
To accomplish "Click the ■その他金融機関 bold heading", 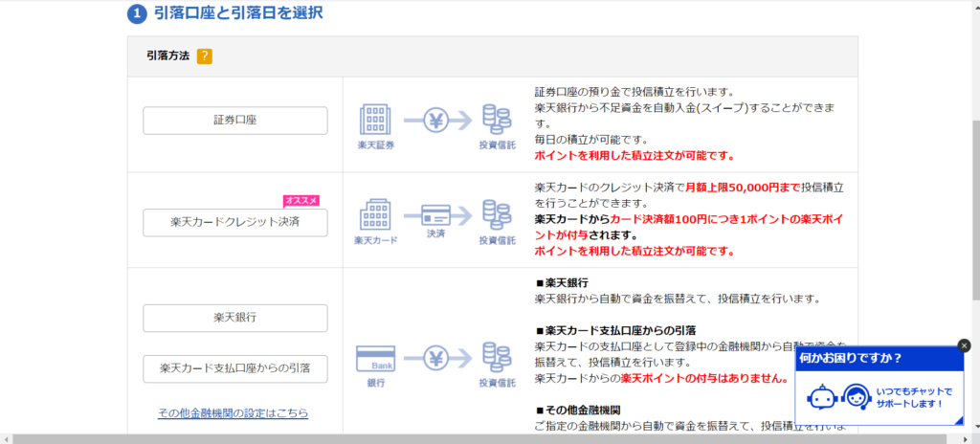I will point(577,411).
